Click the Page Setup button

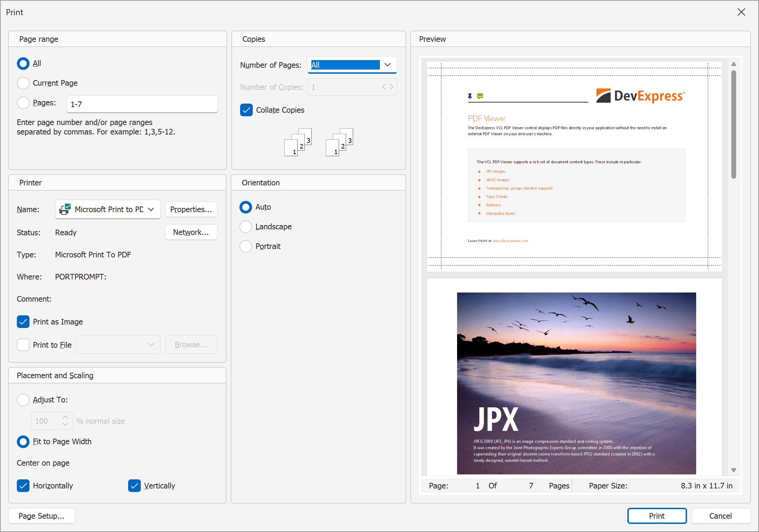[41, 516]
